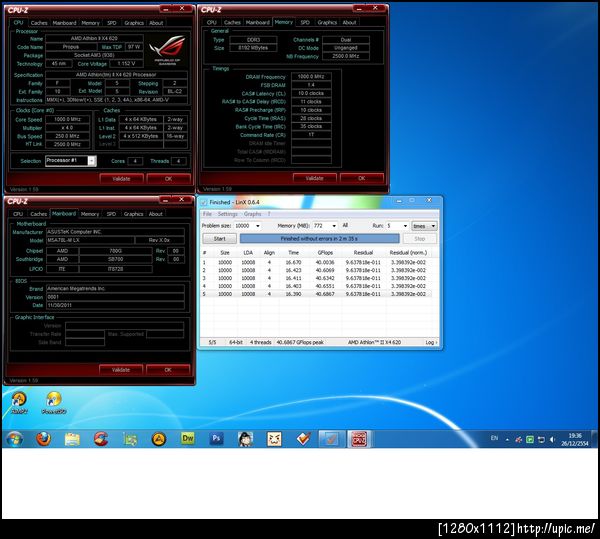This screenshot has width=600, height=539.
Task: Click the 'Finished without errors' progress bar
Action: (x=319, y=239)
